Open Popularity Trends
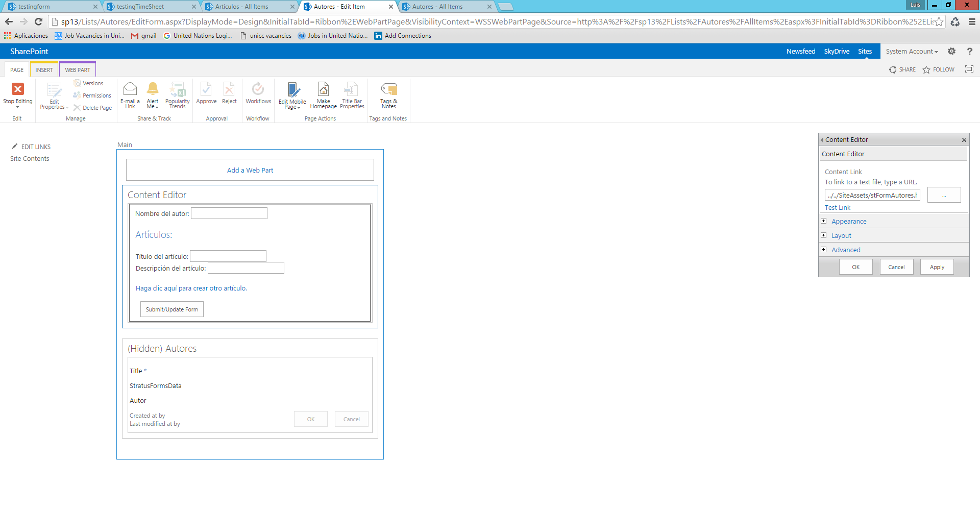 pyautogui.click(x=177, y=94)
